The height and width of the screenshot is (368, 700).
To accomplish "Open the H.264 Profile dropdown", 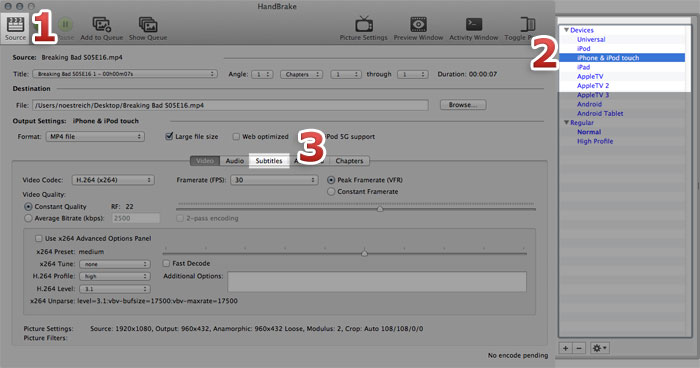I will [115, 276].
